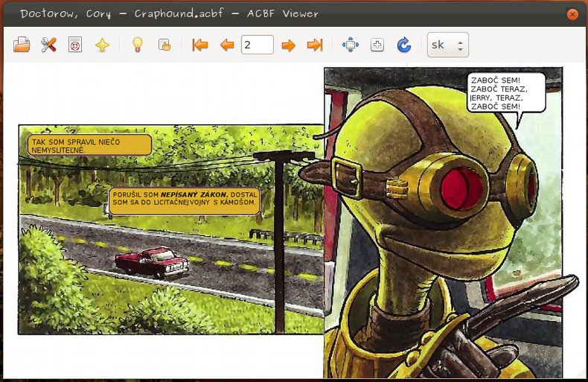Click the zoom in plus icon
This screenshot has width=588, height=382.
377,45
